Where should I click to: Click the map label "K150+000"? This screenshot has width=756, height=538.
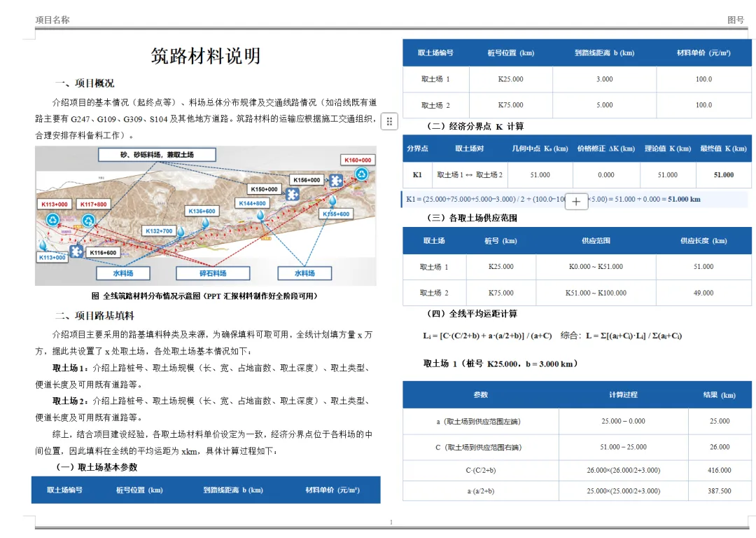(x=264, y=189)
